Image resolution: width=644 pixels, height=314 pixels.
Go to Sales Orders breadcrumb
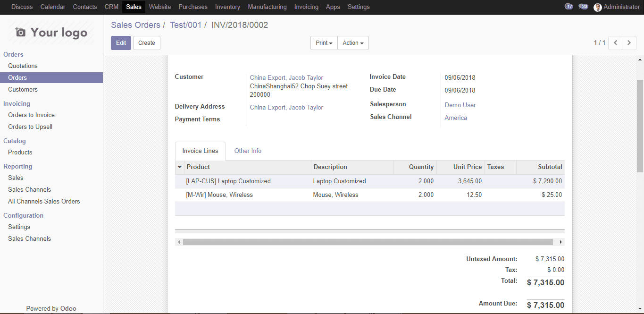[x=135, y=25]
